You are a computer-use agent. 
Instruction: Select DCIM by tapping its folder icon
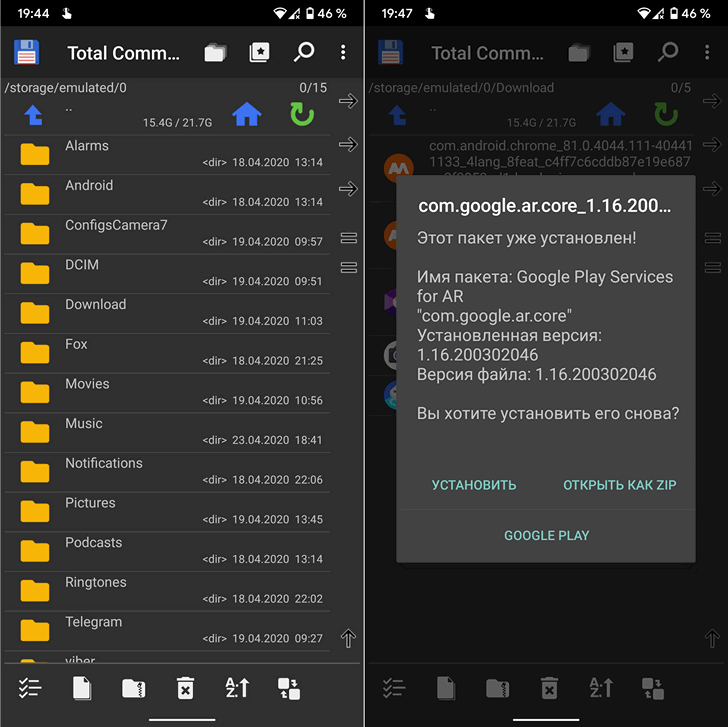(x=35, y=273)
